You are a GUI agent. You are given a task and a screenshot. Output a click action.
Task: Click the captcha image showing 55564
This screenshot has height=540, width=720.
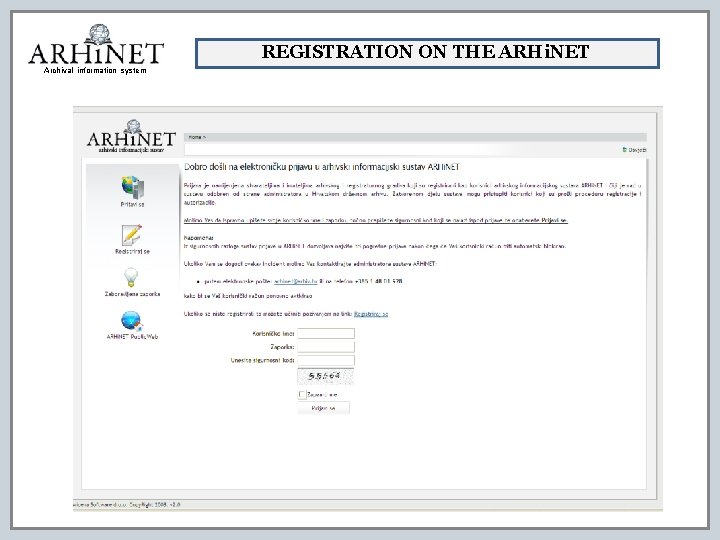tap(326, 377)
